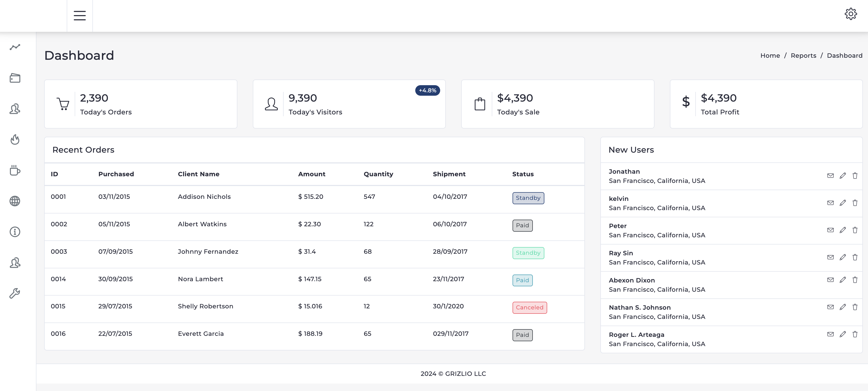Click the Quantity column header
The image size is (868, 391).
click(378, 174)
